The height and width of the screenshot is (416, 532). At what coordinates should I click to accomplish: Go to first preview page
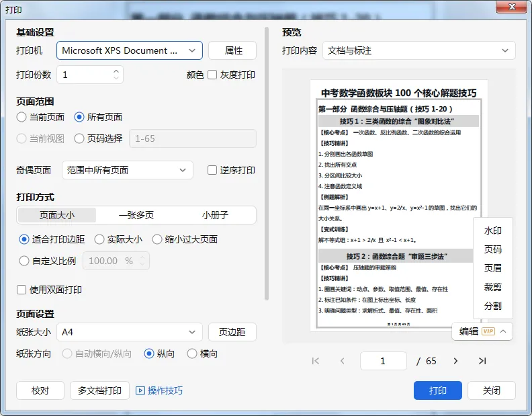(315, 361)
